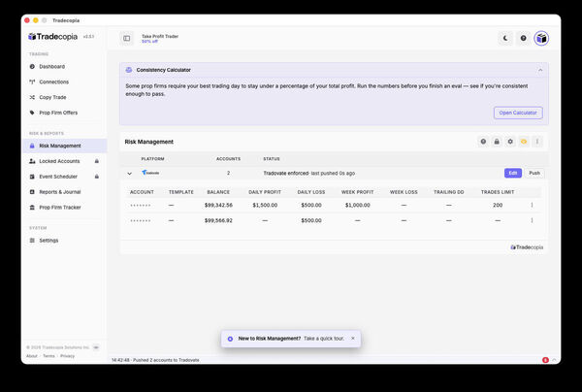Push settings to Tradovate

[x=534, y=173]
